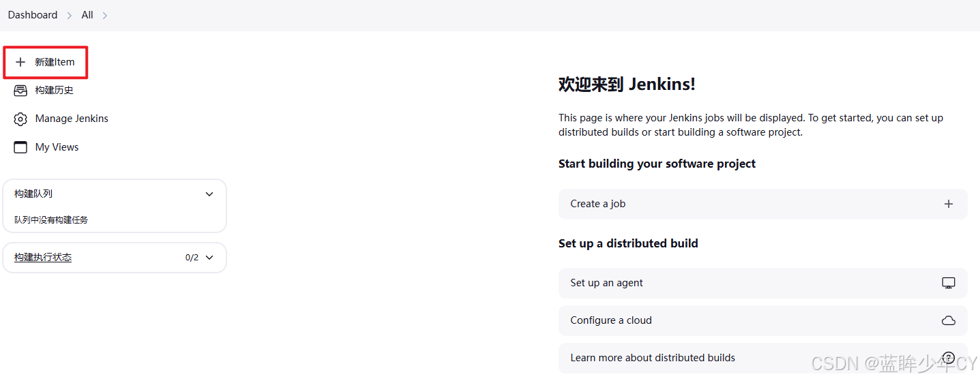Expand the arrow after All breadcrumb
The image size is (980, 381).
point(105,15)
